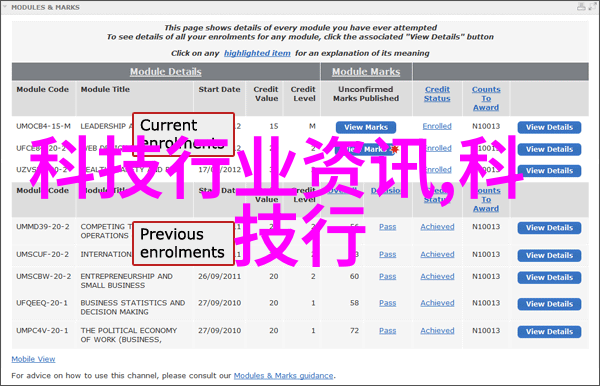Click the 27/09/2010 date for UFQEEQ-20-1
This screenshot has width=600, height=386.
pos(219,303)
